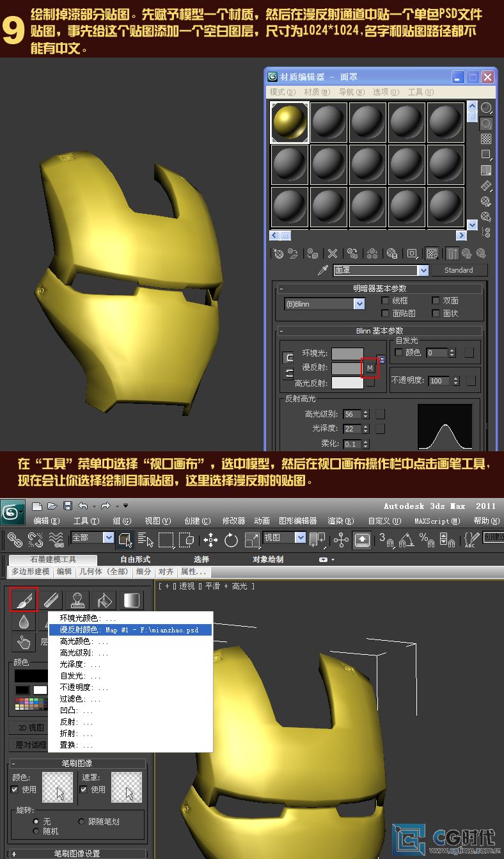Click the 2D 视图 button
The height and width of the screenshot is (859, 504).
(x=27, y=728)
